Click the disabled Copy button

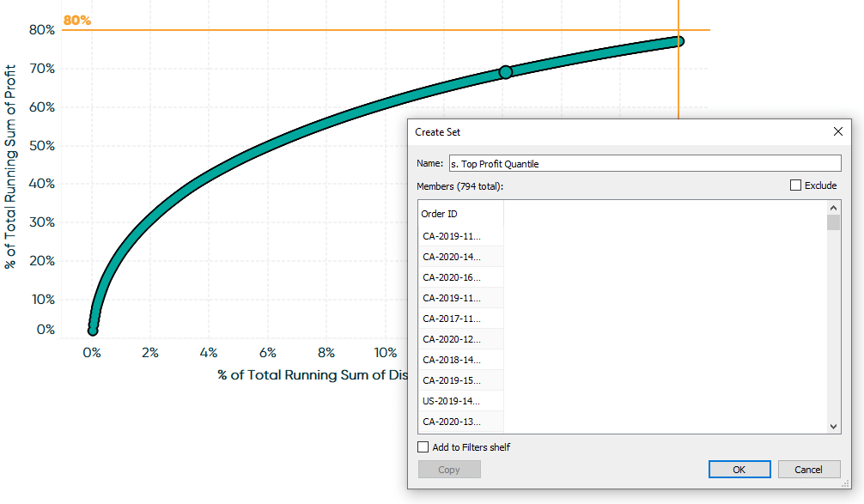449,470
